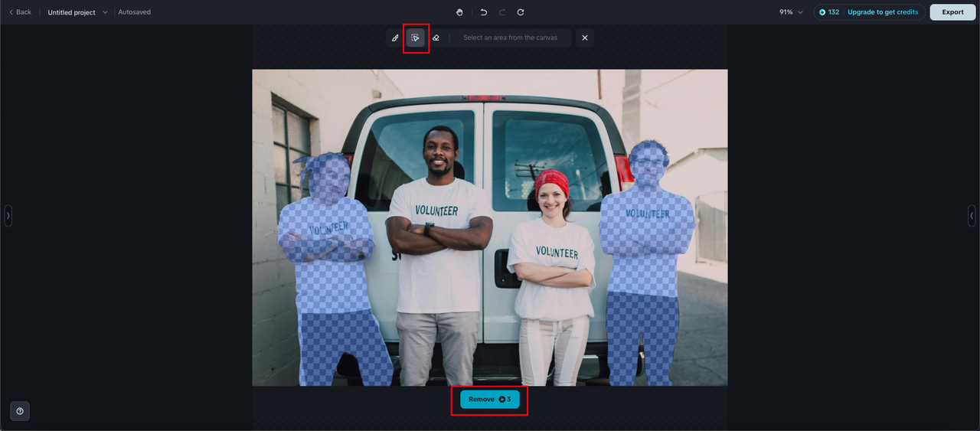The image size is (980, 431).
Task: Undo the last action
Action: (x=484, y=12)
